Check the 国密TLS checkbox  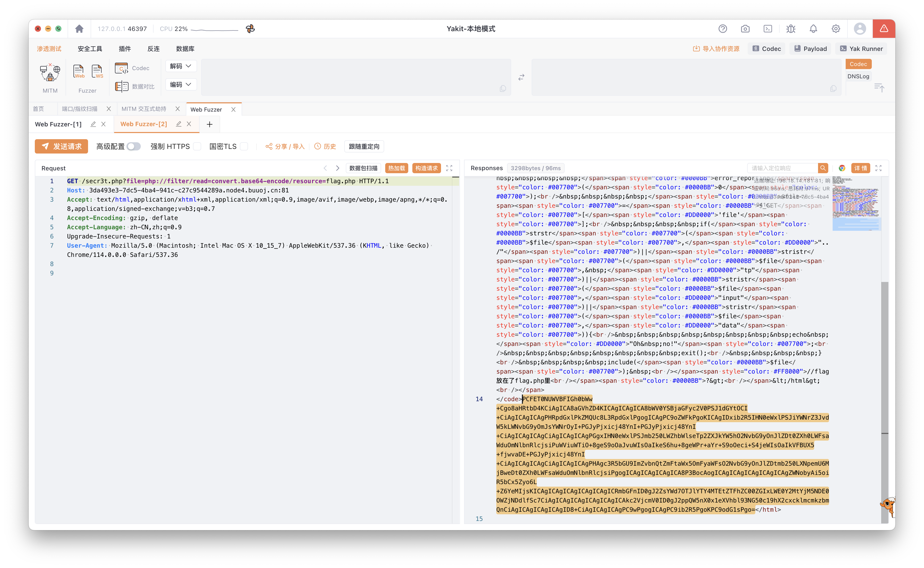coord(244,147)
